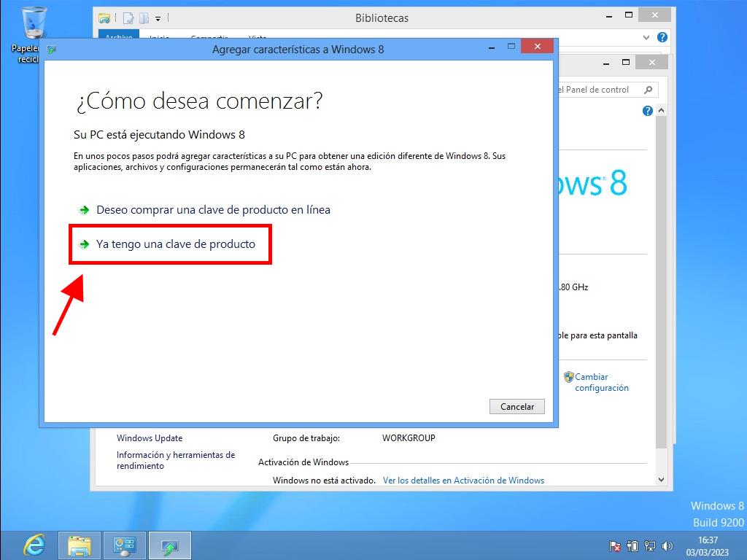Open network tray icon

tap(650, 546)
